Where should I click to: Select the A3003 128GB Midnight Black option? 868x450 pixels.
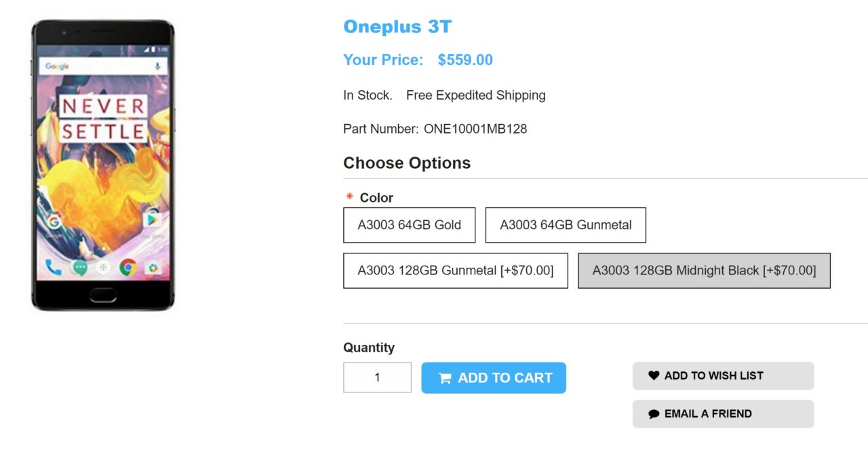tap(704, 270)
